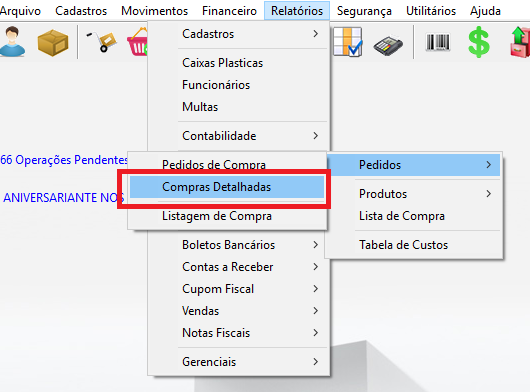This screenshot has height=392, width=530.
Task: Open the product box toolbar icon
Action: [53, 42]
